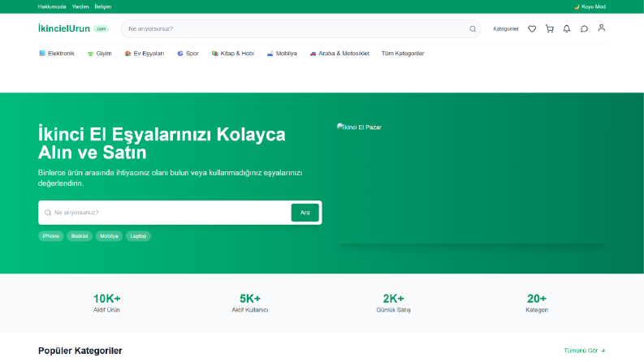Open the user profile icon
The width and height of the screenshot is (644, 362).
pyautogui.click(x=601, y=28)
